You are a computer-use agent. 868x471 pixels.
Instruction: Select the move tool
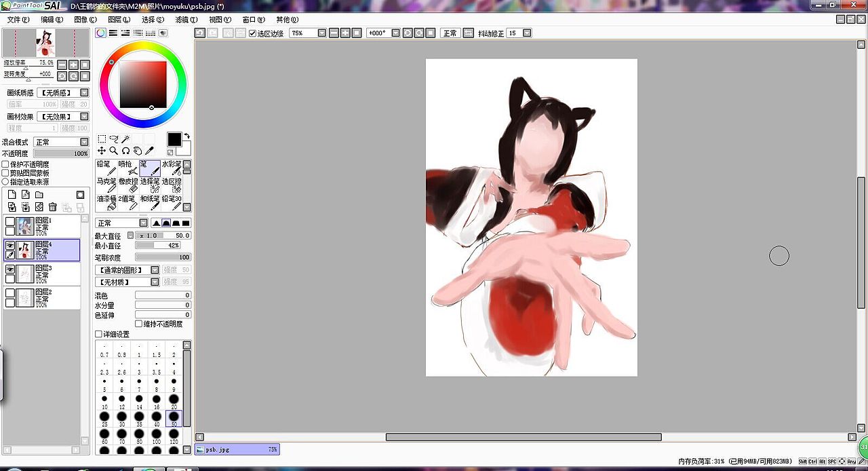102,151
